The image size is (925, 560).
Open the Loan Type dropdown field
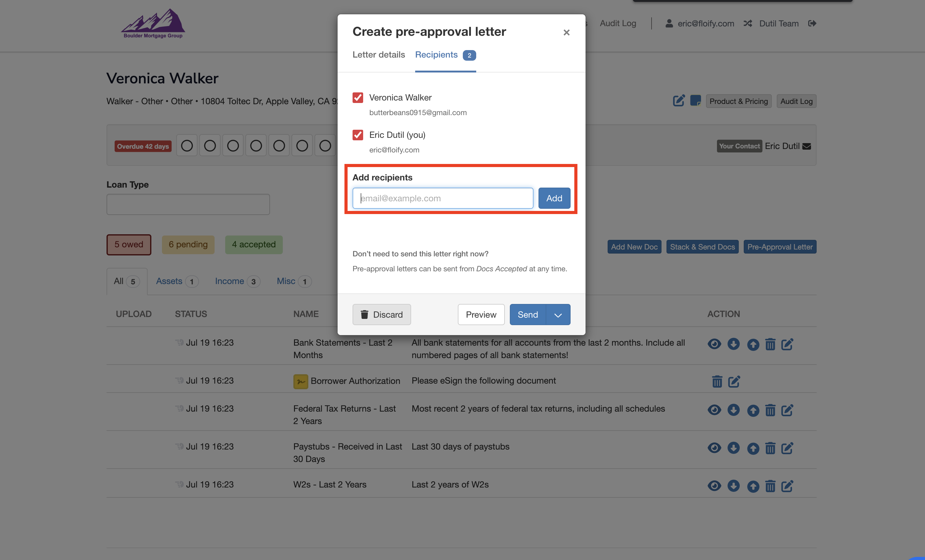pyautogui.click(x=188, y=204)
